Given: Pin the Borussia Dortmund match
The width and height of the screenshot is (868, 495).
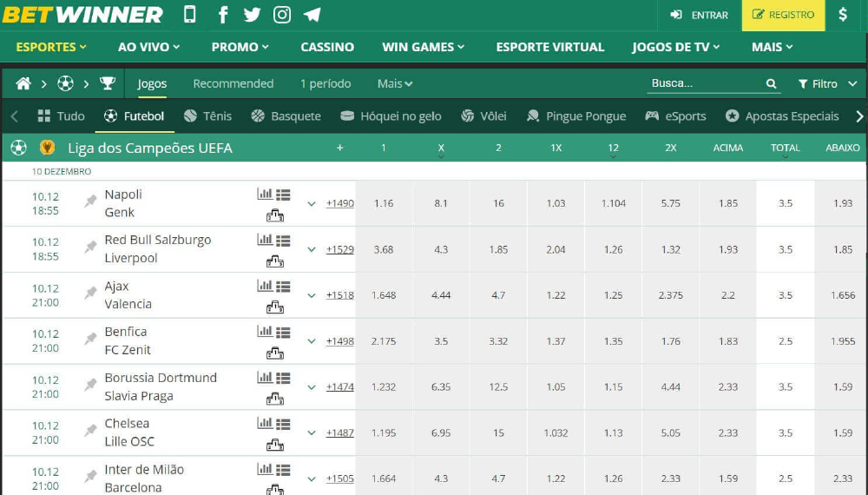Looking at the screenshot, I should [90, 386].
